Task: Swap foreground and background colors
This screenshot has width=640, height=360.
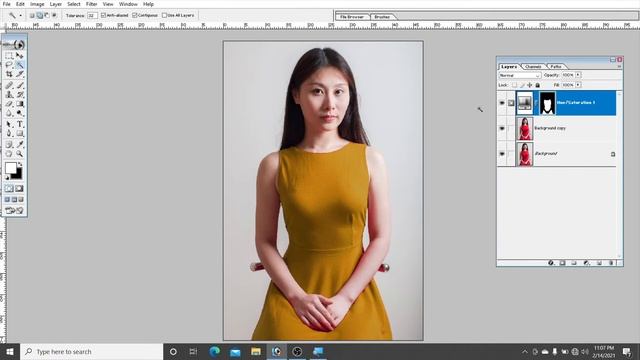Action: 20,164
